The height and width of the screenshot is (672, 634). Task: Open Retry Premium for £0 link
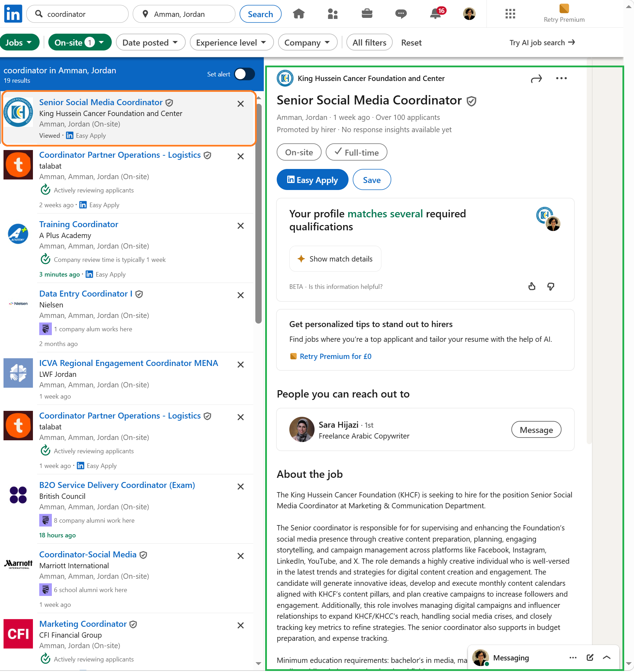(x=335, y=356)
